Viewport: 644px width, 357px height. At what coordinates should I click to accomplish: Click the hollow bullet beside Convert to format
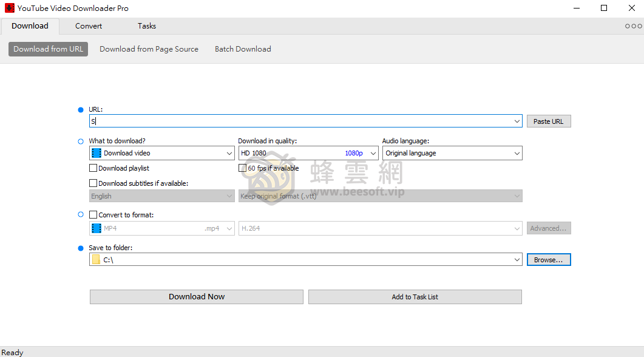coord(81,214)
